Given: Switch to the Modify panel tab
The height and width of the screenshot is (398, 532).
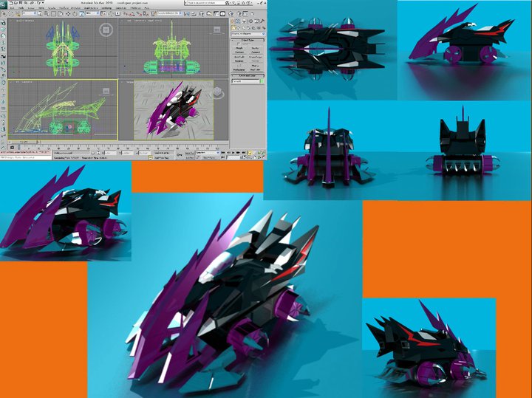Looking at the screenshot, I should pyautogui.click(x=238, y=21).
